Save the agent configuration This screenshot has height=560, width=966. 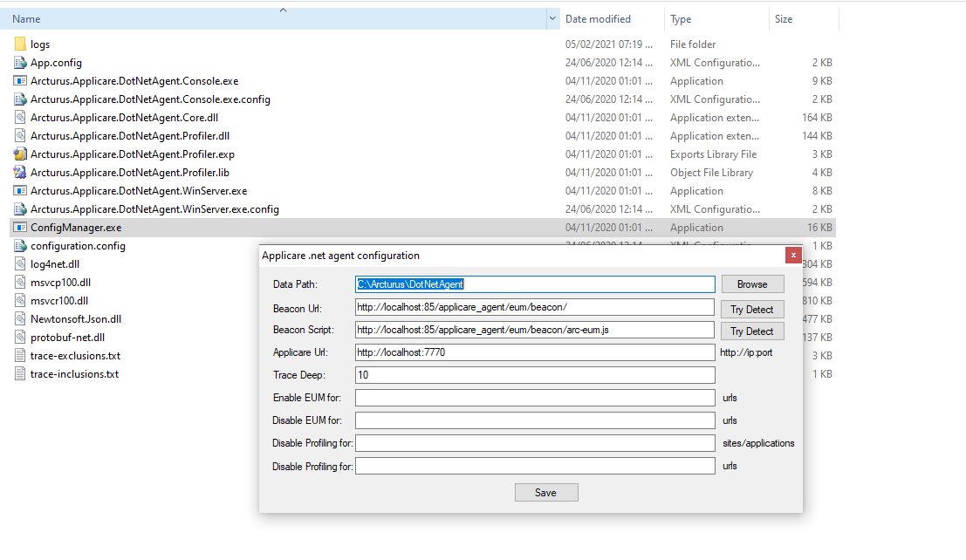pos(545,493)
